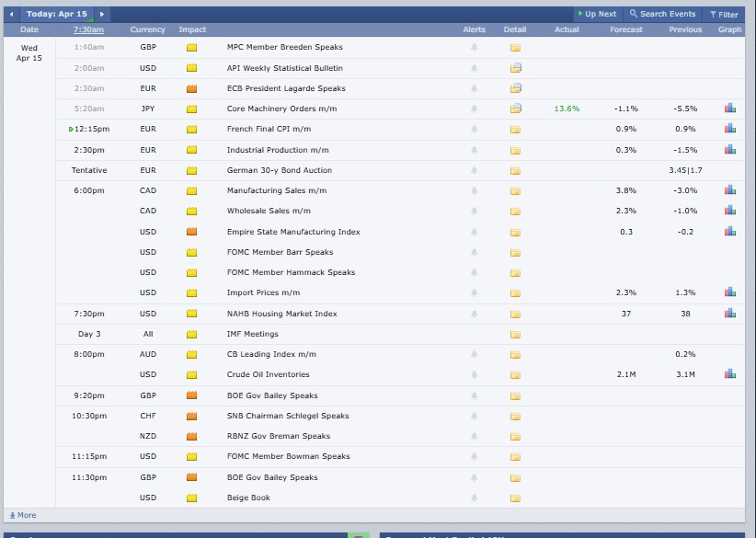The width and height of the screenshot is (756, 538).
Task: Open detail folder for IMF Meetings
Action: pos(515,334)
